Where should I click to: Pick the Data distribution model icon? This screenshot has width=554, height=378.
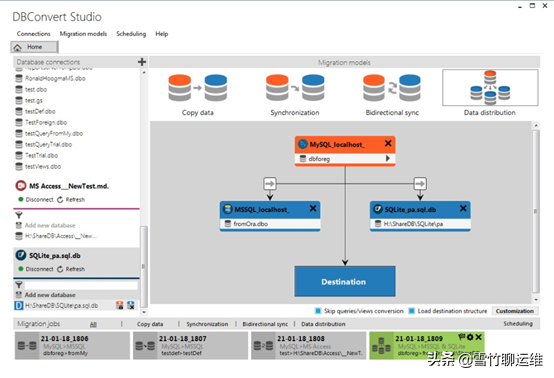(490, 88)
